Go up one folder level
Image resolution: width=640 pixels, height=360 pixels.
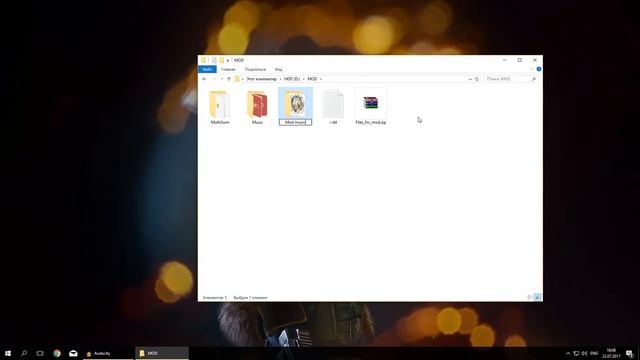[x=229, y=79]
